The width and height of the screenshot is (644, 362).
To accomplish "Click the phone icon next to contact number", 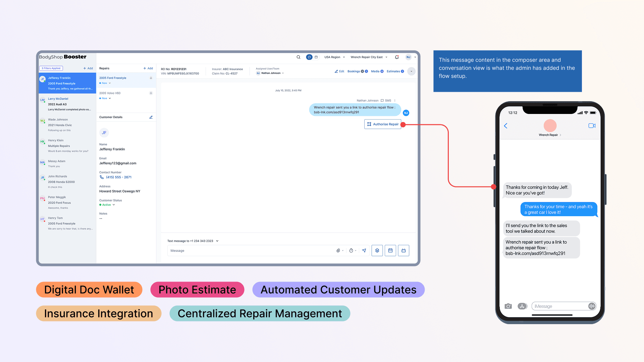I will [x=102, y=177].
